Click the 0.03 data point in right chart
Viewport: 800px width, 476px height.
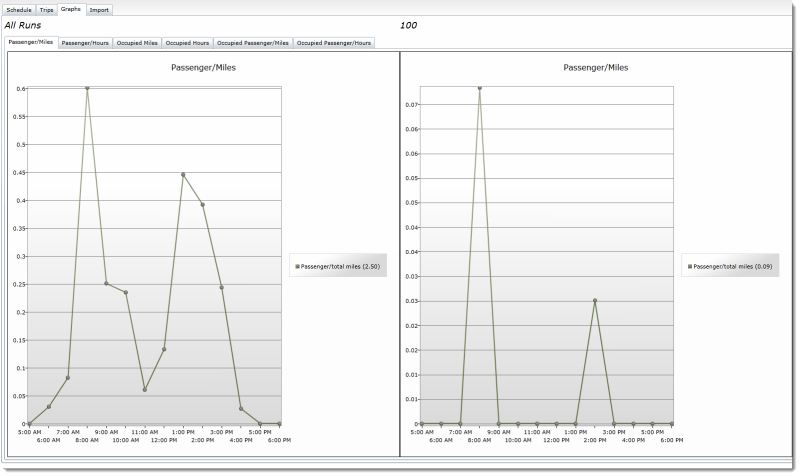point(594,300)
